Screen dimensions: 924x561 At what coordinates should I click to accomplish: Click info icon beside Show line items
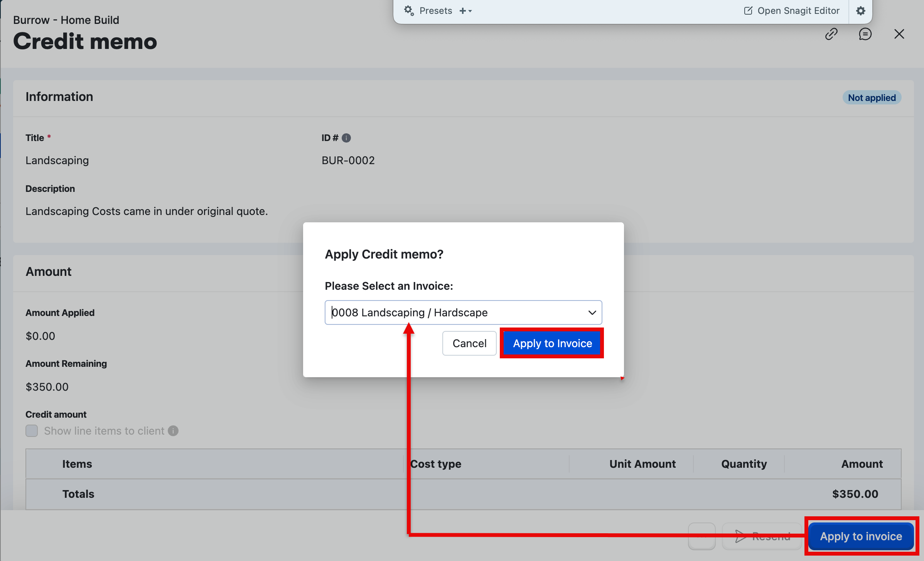coord(173,431)
